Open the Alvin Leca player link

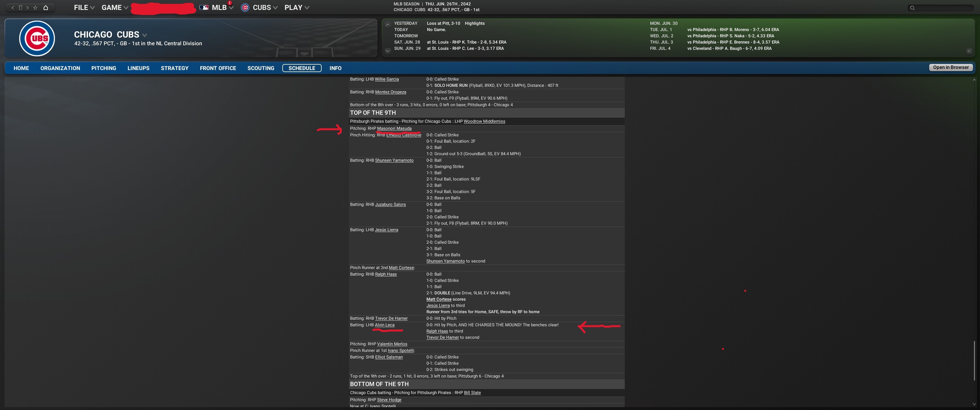[384, 325]
